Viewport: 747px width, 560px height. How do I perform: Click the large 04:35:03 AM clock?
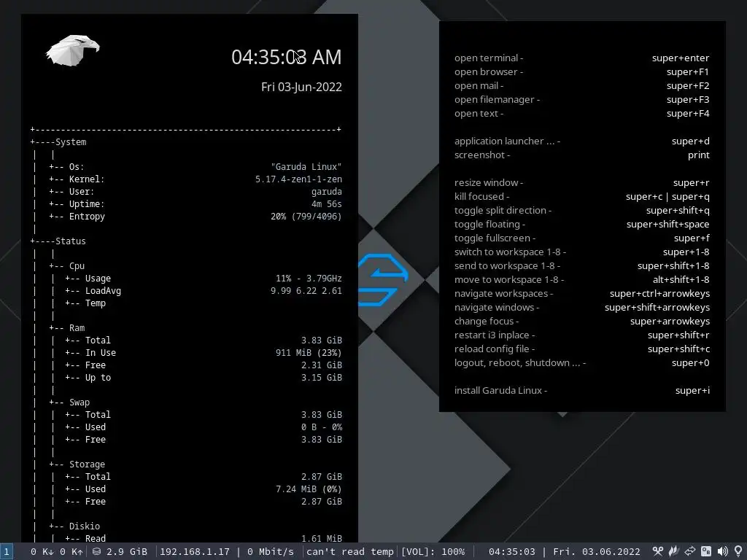coord(286,57)
